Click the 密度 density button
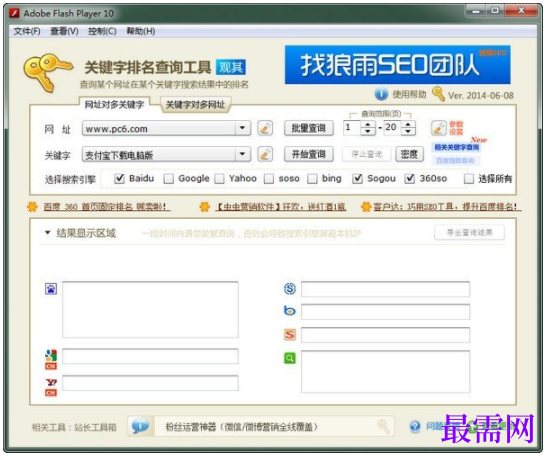 pyautogui.click(x=409, y=155)
